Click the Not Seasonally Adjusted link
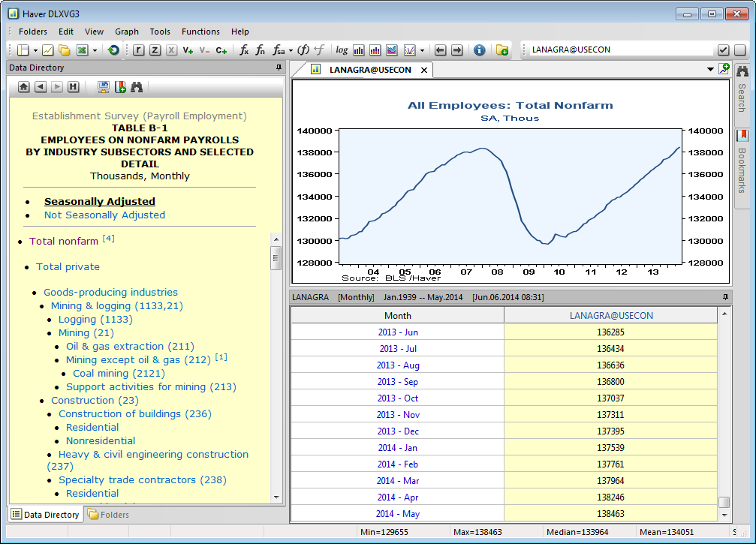 click(x=104, y=215)
